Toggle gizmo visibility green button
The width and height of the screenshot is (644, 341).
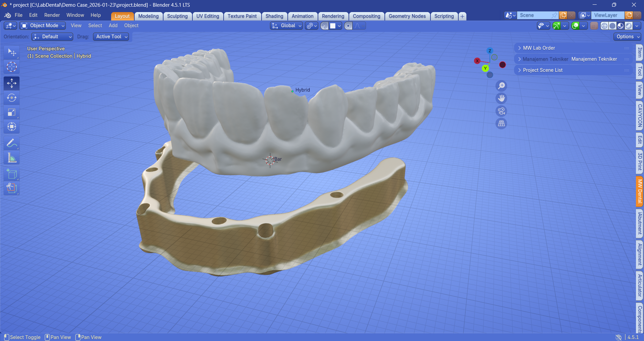(556, 26)
